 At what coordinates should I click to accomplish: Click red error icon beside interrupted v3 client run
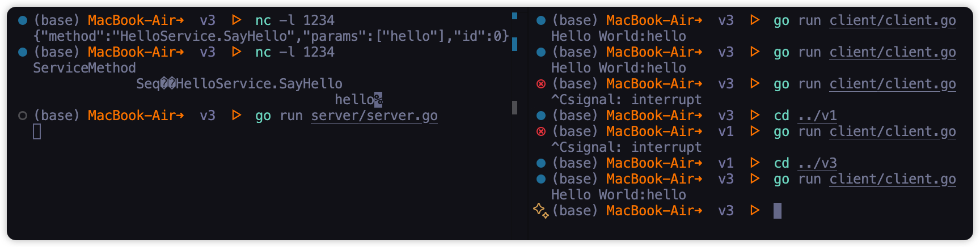pyautogui.click(x=541, y=84)
